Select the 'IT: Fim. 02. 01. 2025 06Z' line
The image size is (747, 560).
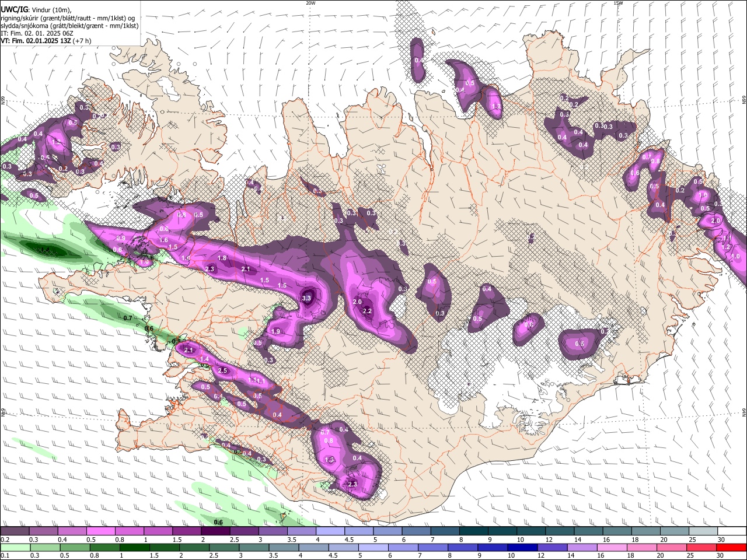click(x=36, y=33)
